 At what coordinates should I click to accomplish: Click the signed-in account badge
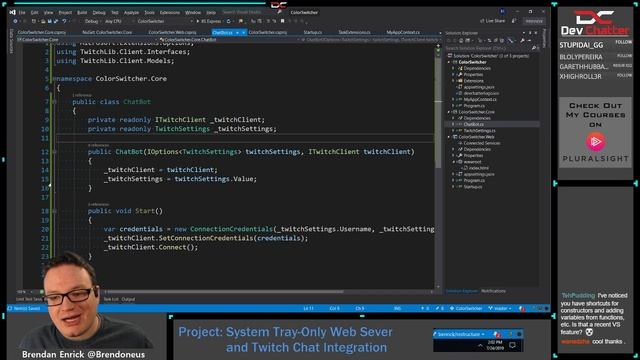pos(502,11)
